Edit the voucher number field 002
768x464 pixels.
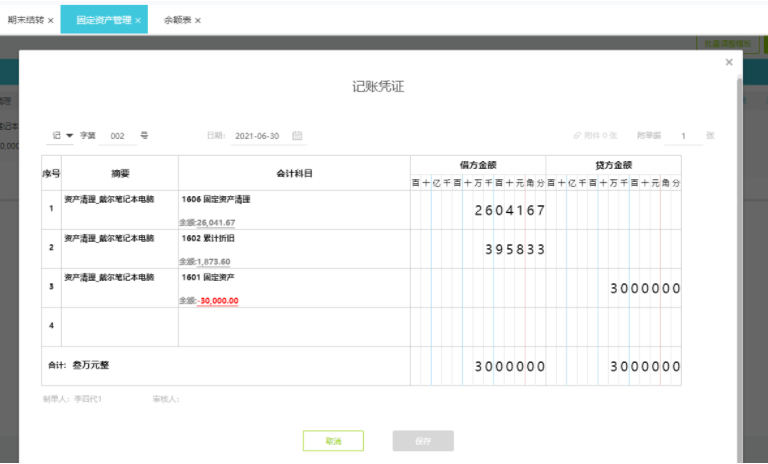[x=118, y=136]
